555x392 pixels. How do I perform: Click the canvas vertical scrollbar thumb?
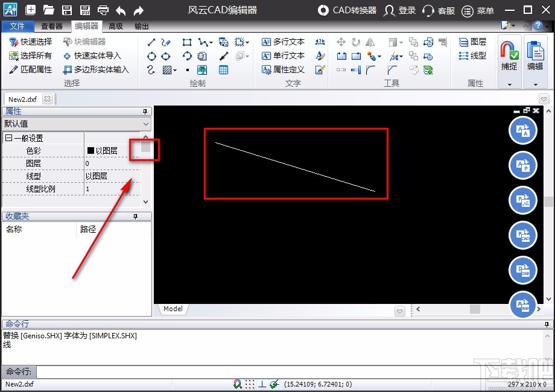(x=548, y=201)
